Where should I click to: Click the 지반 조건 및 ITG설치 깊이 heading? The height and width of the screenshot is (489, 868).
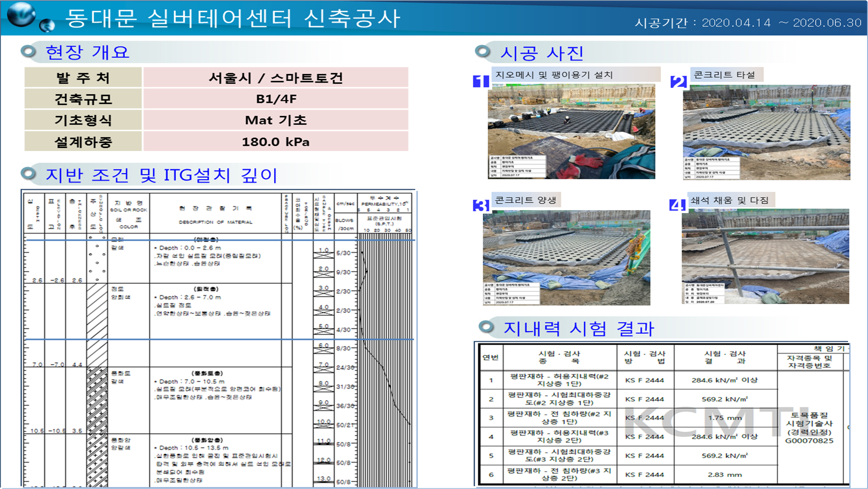tap(161, 175)
